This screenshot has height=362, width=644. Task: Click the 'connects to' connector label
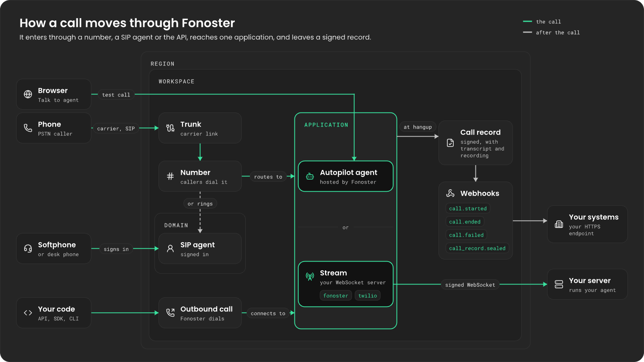coord(268,313)
